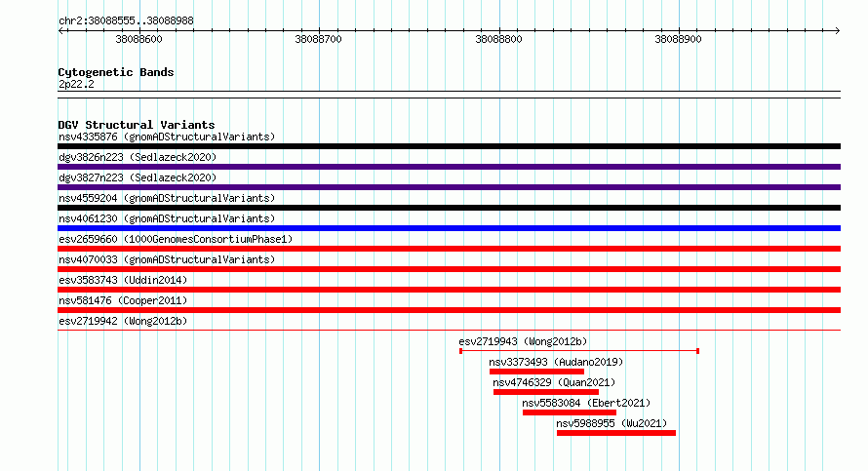
Task: Open nsv4559204 gnomAD variant label
Action: pos(167,198)
